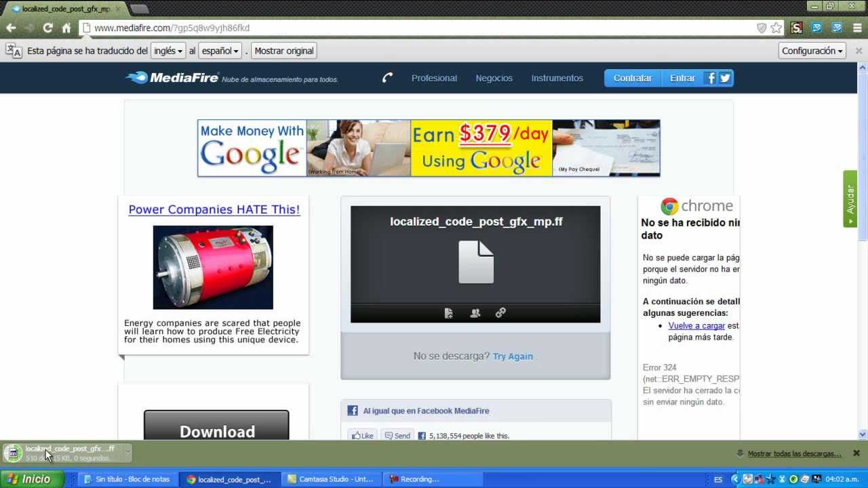Viewport: 868px width, 488px height.
Task: Open the browser home page icon
Action: [x=66, y=28]
